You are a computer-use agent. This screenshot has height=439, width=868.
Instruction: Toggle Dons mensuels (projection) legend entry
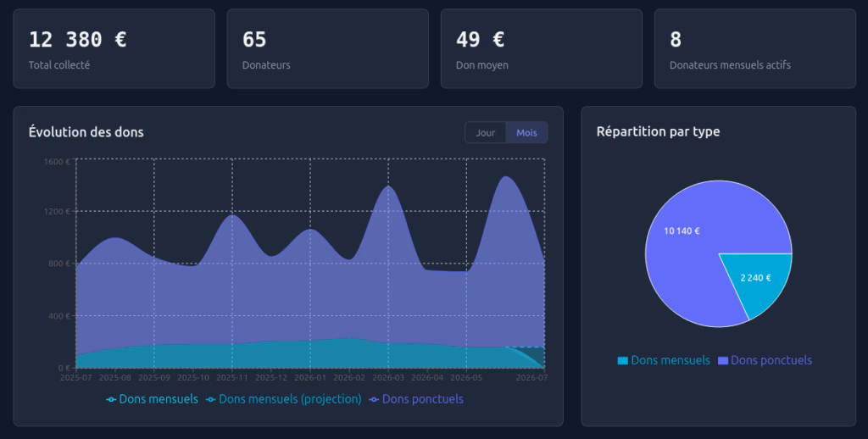(283, 399)
